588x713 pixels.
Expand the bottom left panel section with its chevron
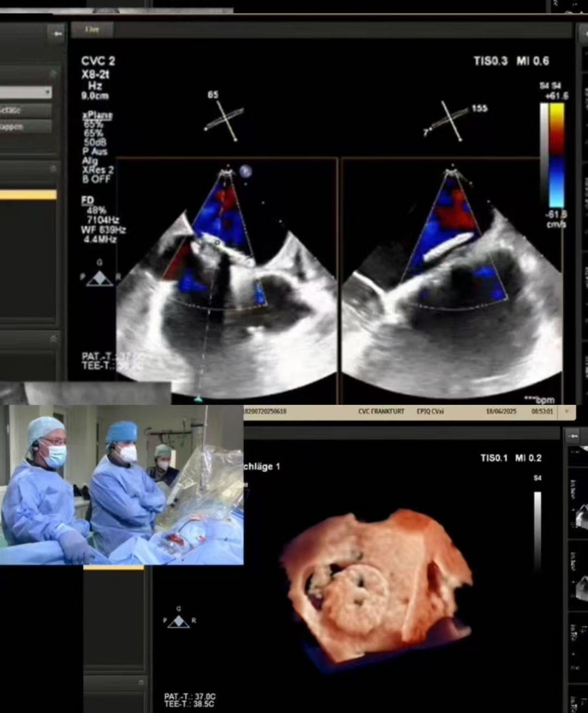(x=141, y=682)
